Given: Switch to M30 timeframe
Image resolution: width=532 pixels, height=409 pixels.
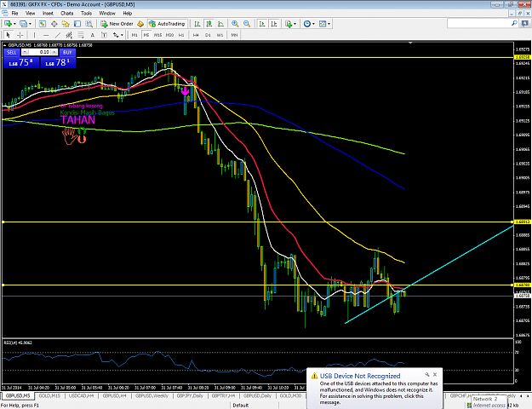Looking at the screenshot, I should pyautogui.click(x=169, y=35).
